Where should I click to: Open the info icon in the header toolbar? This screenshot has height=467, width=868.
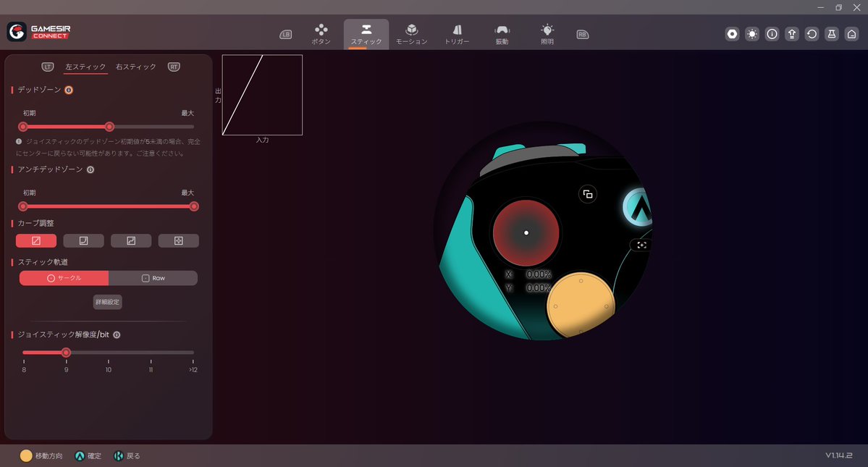pyautogui.click(x=772, y=34)
